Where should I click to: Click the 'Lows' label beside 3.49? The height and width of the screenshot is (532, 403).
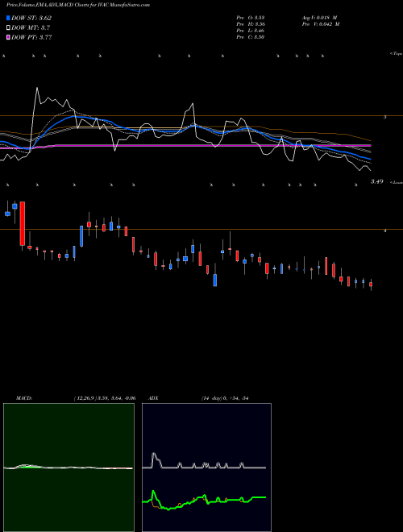(x=397, y=182)
